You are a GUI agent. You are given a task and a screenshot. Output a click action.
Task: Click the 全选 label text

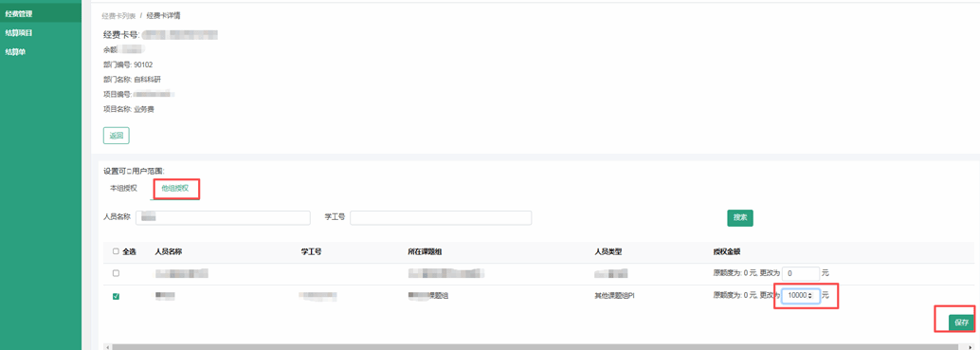130,251
